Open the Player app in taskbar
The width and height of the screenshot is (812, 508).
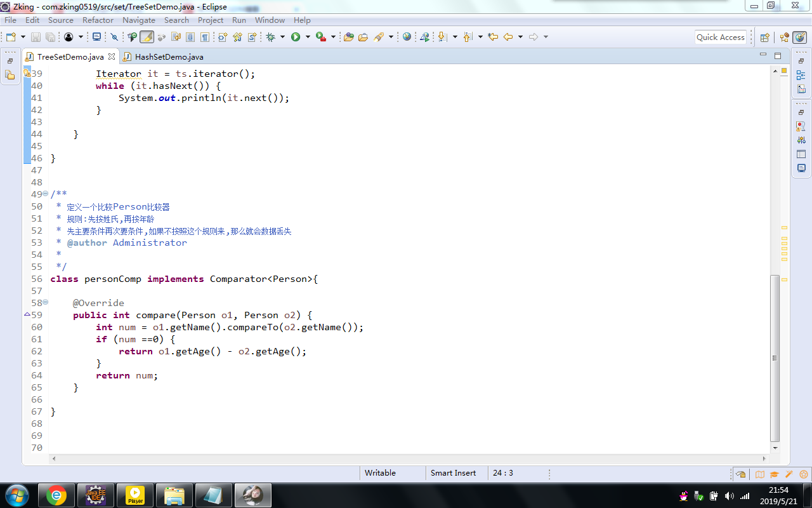135,495
